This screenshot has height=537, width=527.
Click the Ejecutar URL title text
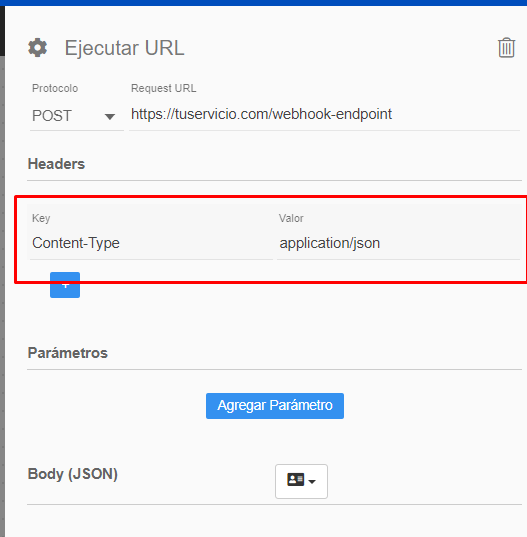pos(125,48)
